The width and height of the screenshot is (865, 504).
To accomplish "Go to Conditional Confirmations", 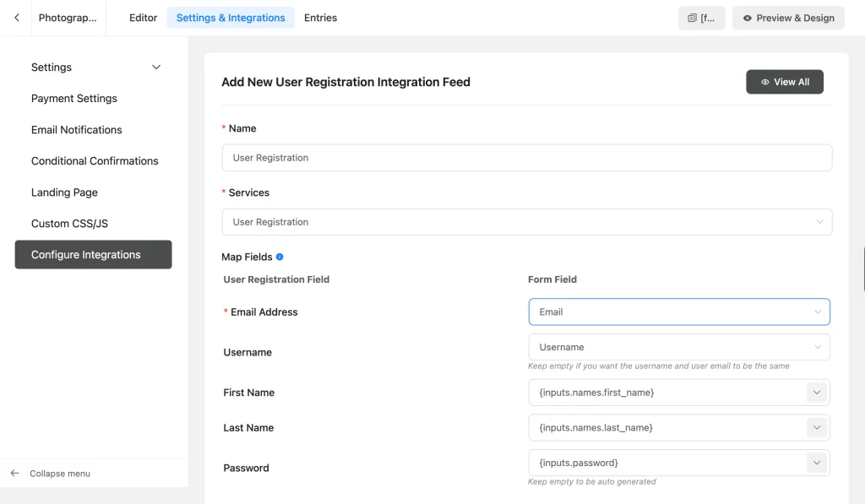I will [x=95, y=161].
